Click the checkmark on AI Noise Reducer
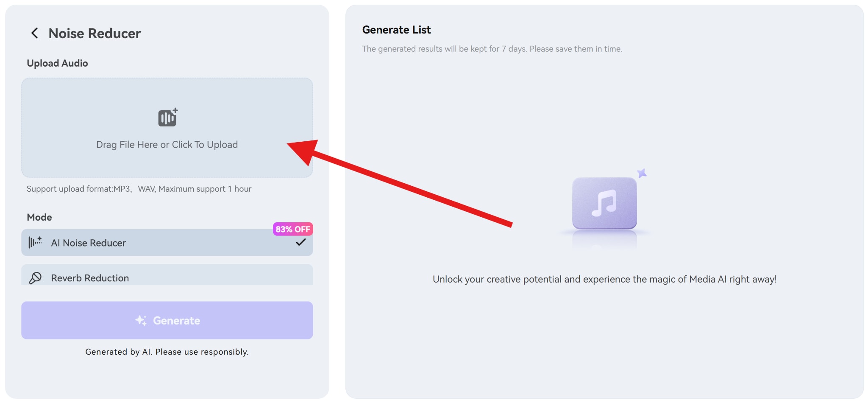Screen dimensions: 868x403 [x=300, y=242]
